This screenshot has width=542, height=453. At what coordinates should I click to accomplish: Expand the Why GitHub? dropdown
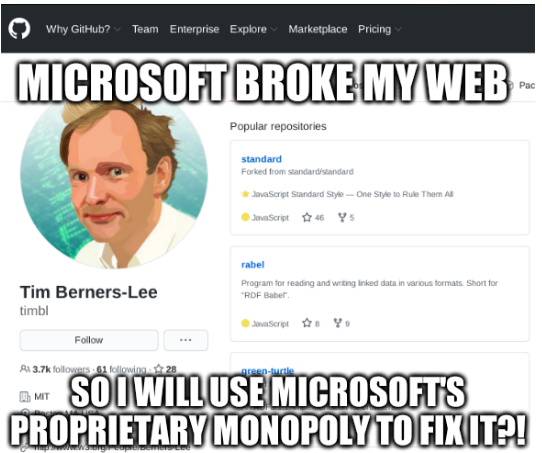click(83, 29)
